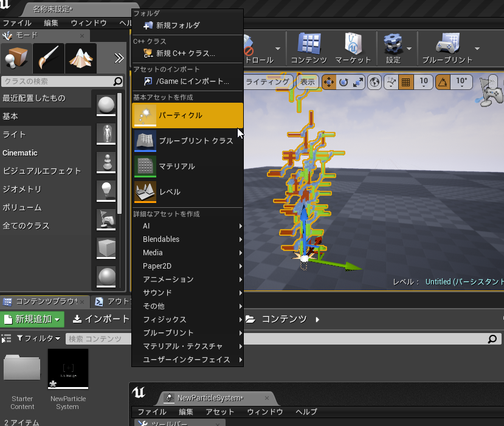Expand more modes with the double chevron
Viewport: 504px width, 426px height.
(119, 58)
